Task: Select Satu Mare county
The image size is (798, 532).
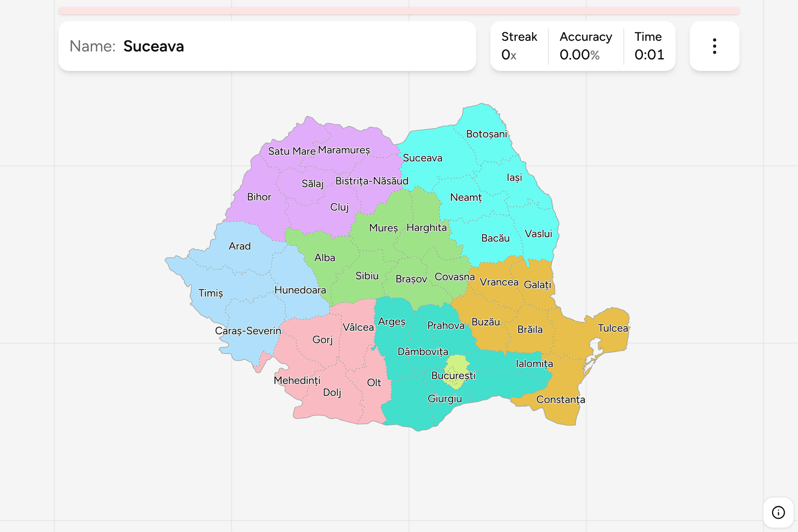Action: tap(292, 151)
